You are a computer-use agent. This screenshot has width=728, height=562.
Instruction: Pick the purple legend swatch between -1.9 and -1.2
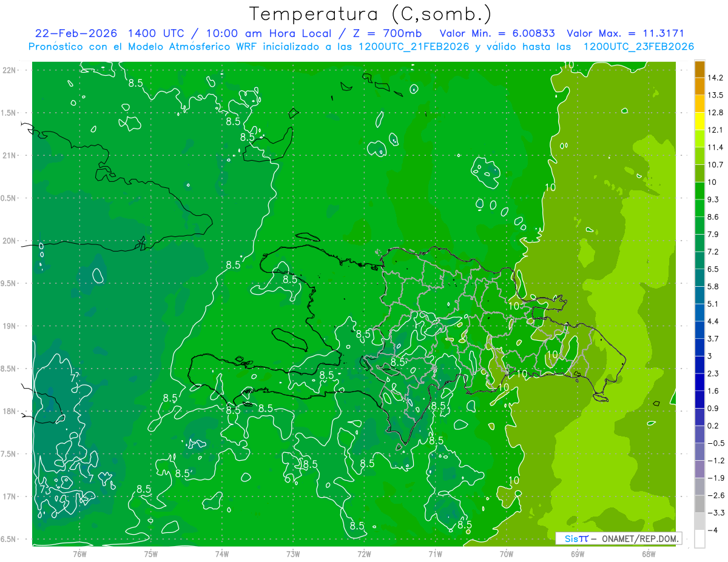pyautogui.click(x=699, y=469)
